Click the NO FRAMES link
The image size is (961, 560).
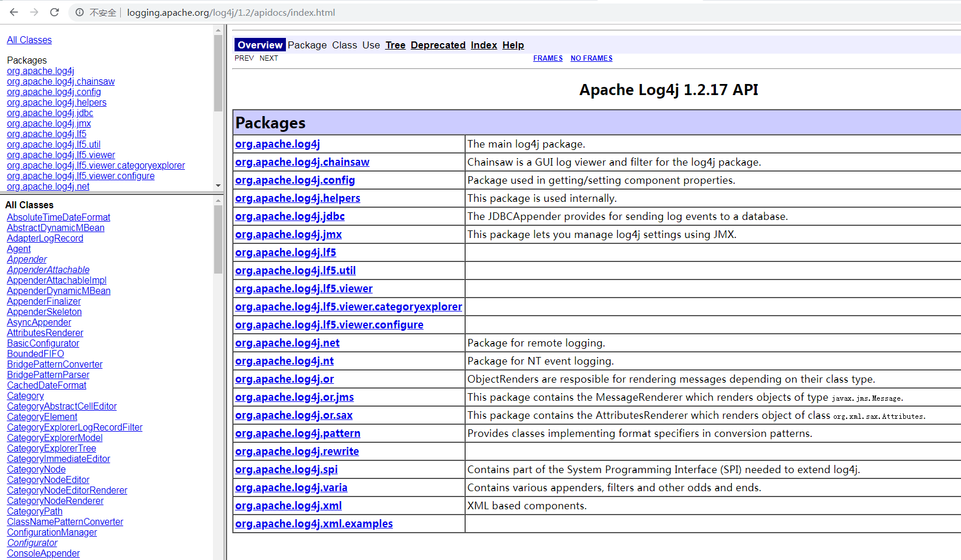(591, 58)
